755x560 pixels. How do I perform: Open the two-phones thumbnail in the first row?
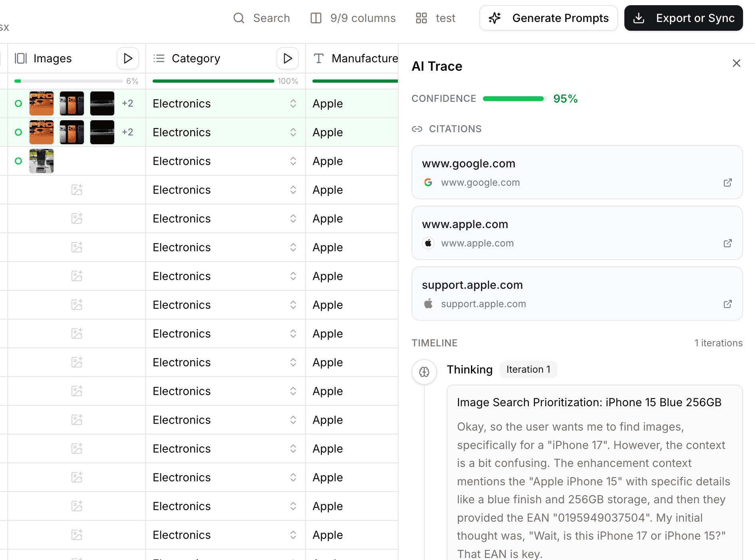tap(72, 103)
